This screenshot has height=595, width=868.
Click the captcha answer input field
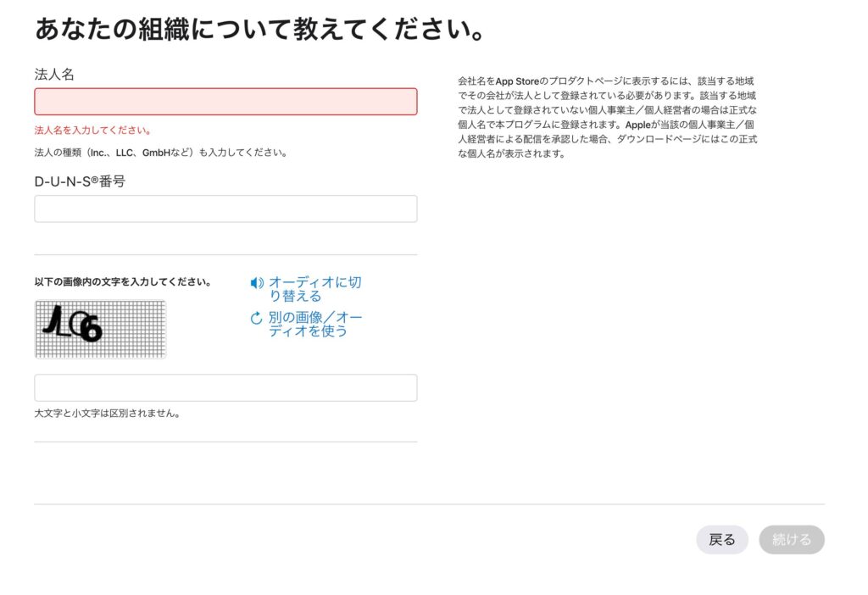[x=225, y=388]
